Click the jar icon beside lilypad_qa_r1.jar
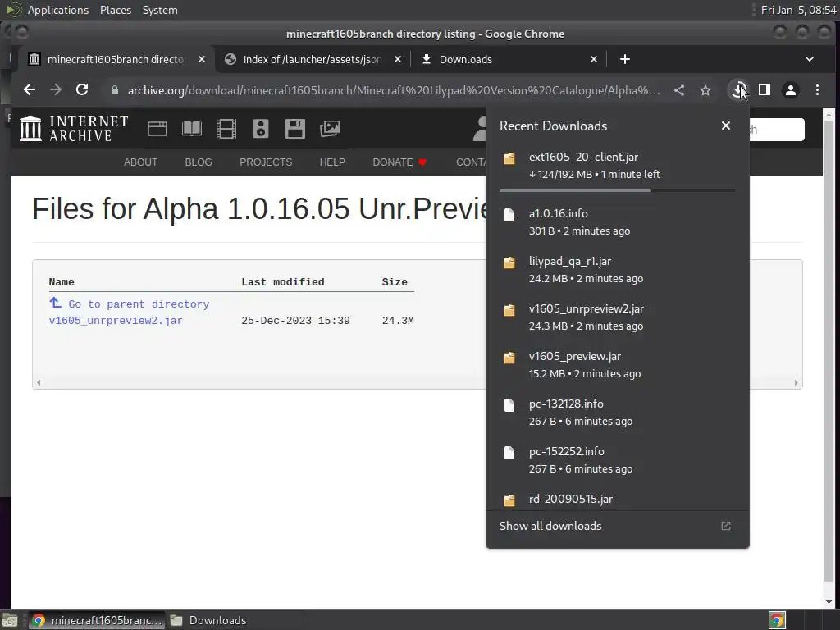This screenshot has width=840, height=630. (509, 262)
